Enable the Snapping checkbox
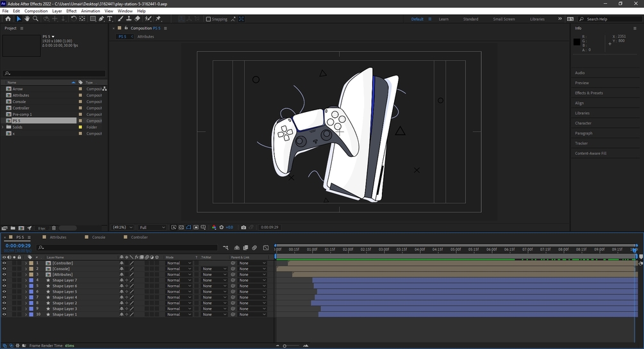 tap(208, 19)
